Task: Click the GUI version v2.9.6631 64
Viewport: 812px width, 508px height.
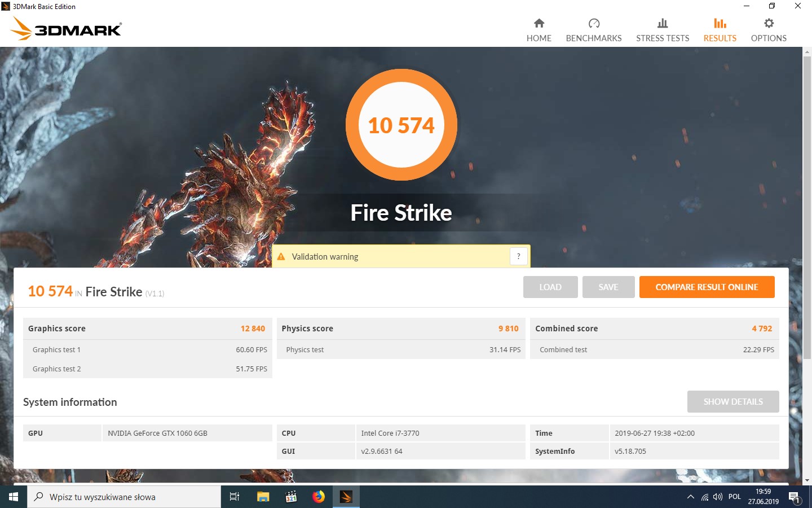Action: [x=382, y=451]
